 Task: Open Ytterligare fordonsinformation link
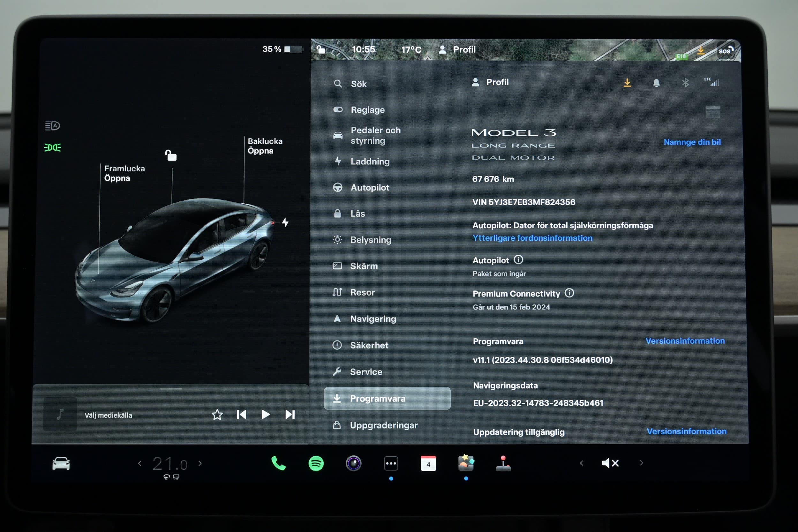533,238
